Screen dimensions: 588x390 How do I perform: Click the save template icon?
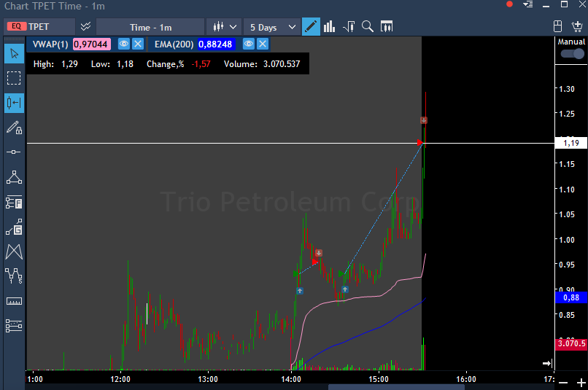click(557, 26)
